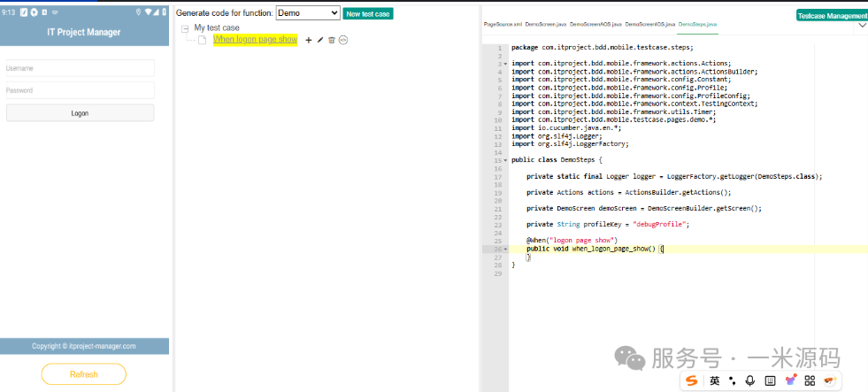The width and height of the screenshot is (868, 392).
Task: Focus the Password field in the phone preview
Action: [x=80, y=90]
